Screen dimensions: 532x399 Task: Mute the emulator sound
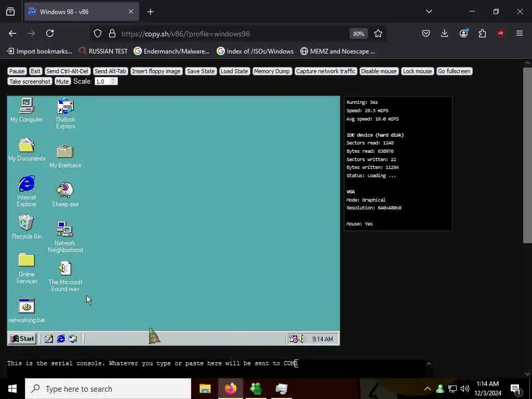tap(62, 82)
